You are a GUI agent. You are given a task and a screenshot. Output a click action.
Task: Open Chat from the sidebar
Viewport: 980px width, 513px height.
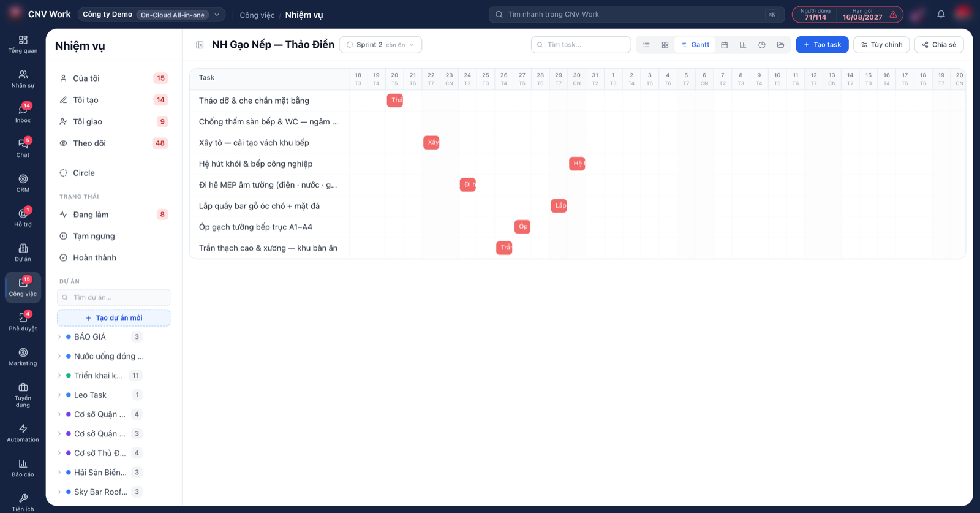coord(23,148)
